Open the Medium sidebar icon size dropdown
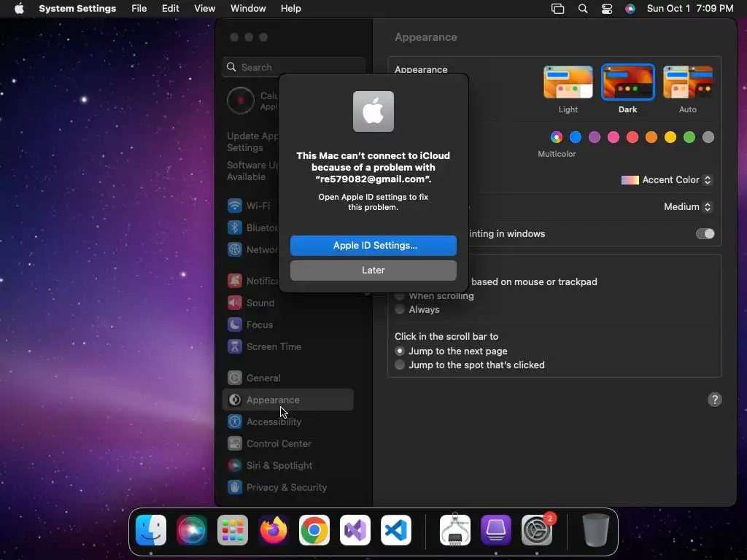 coord(688,206)
